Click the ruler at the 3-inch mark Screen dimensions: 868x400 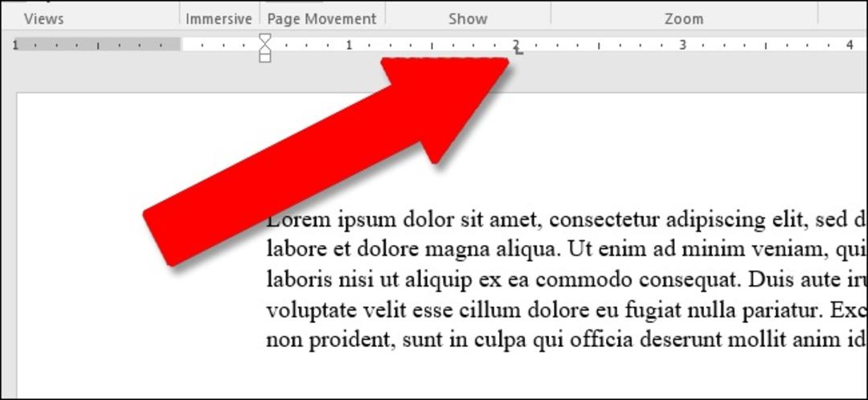click(682, 45)
